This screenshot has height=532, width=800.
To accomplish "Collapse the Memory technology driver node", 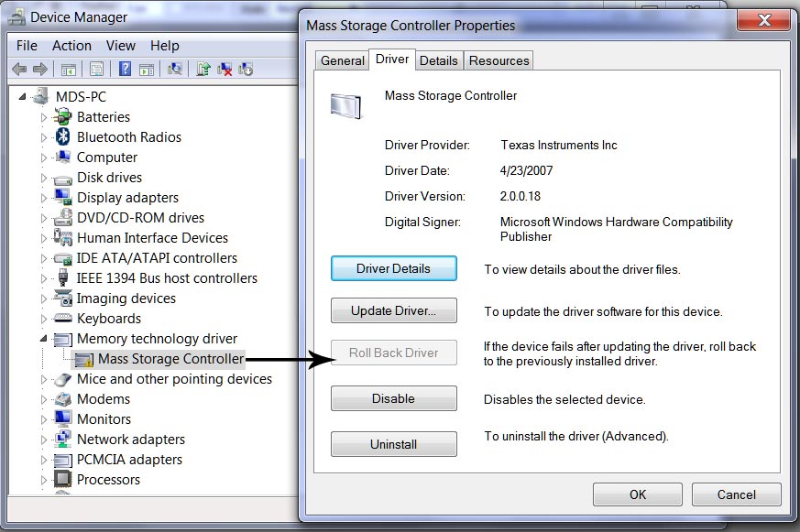I will pyautogui.click(x=44, y=338).
